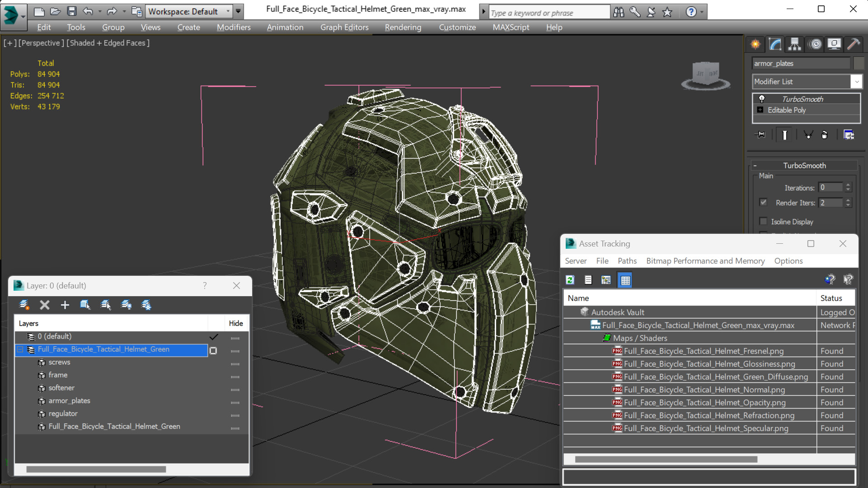The height and width of the screenshot is (488, 868).
Task: Click the Bitmap Performance icon in Asset Tracking
Action: 605,279
